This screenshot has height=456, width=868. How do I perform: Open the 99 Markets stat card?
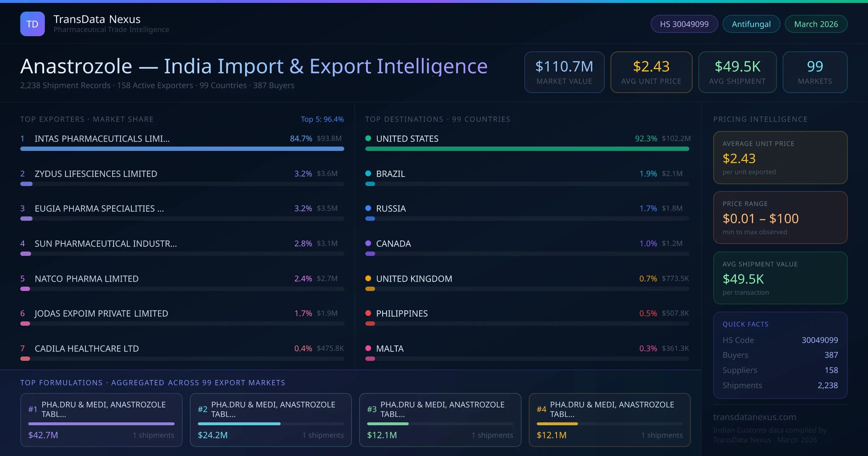pyautogui.click(x=814, y=72)
